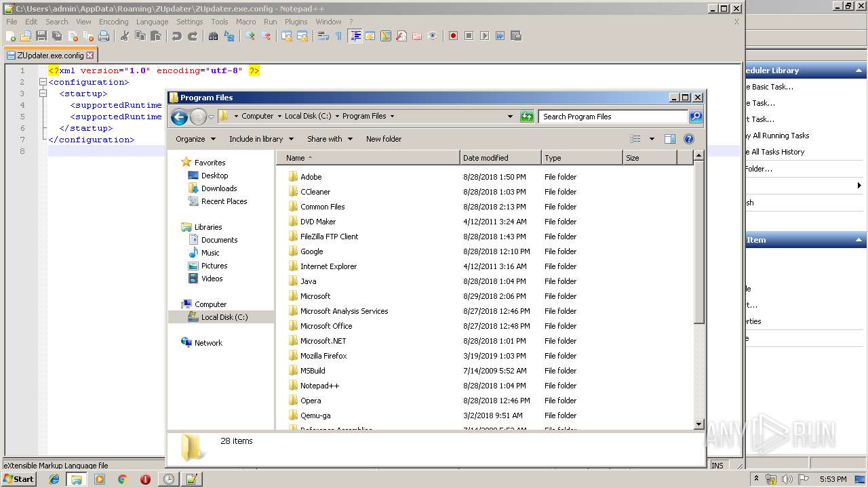Start macro recording with the red dot
This screenshot has width=868, height=488.
453,36
